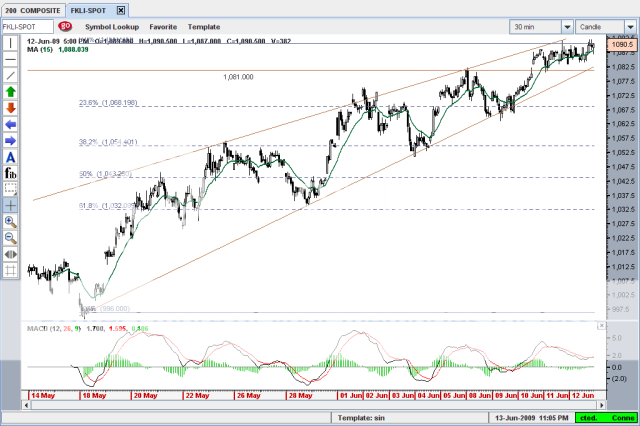Click the zoom in magnifier icon
This screenshot has width=640, height=426.
coord(10,221)
